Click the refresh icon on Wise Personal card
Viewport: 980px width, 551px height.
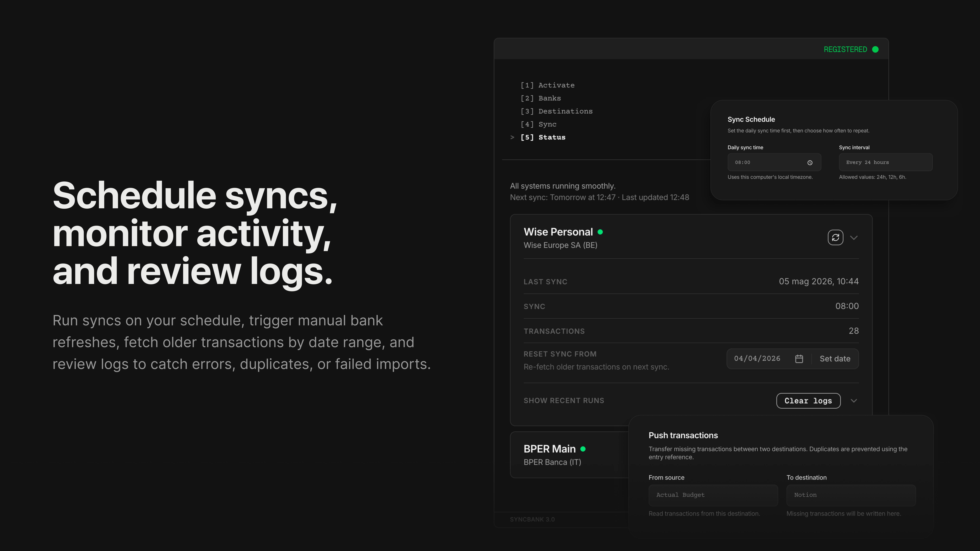coord(835,238)
